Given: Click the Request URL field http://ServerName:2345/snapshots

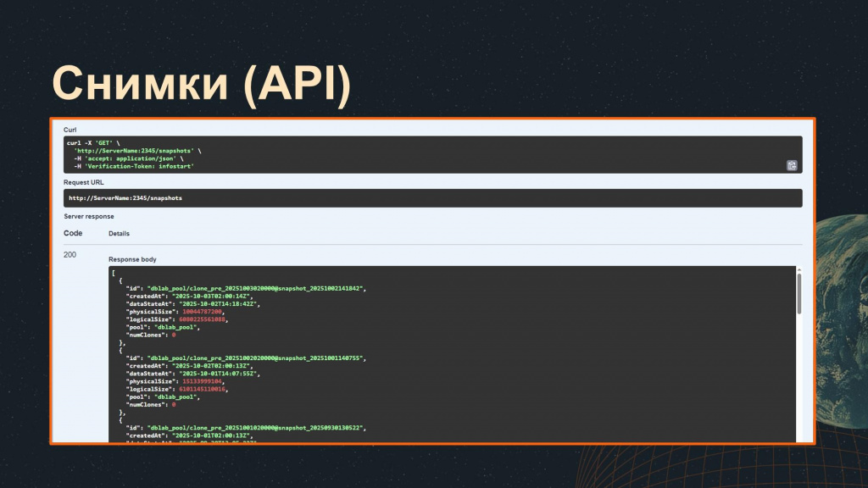Looking at the screenshot, I should pos(432,198).
